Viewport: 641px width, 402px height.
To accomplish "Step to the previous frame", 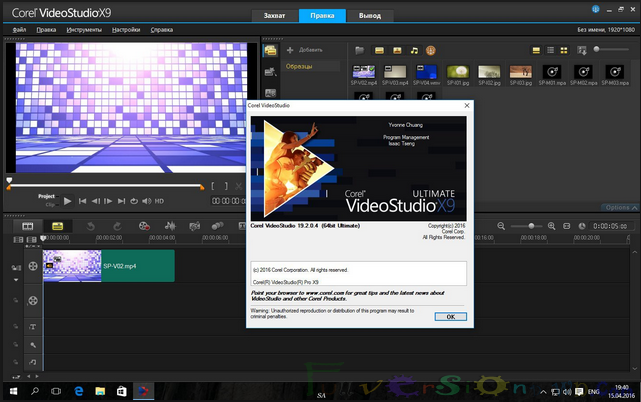I will coord(95,201).
